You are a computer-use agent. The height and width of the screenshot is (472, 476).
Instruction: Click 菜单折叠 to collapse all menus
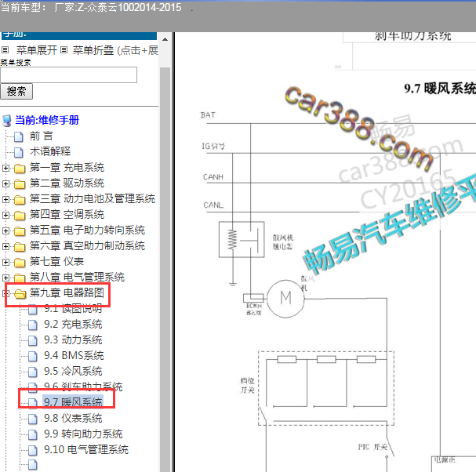pos(93,50)
